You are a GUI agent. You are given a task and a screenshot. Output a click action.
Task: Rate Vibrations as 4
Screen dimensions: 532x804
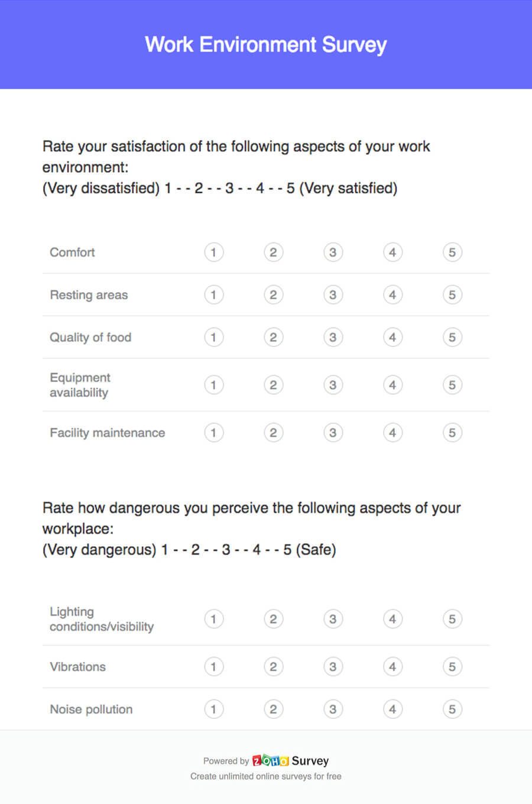click(392, 667)
